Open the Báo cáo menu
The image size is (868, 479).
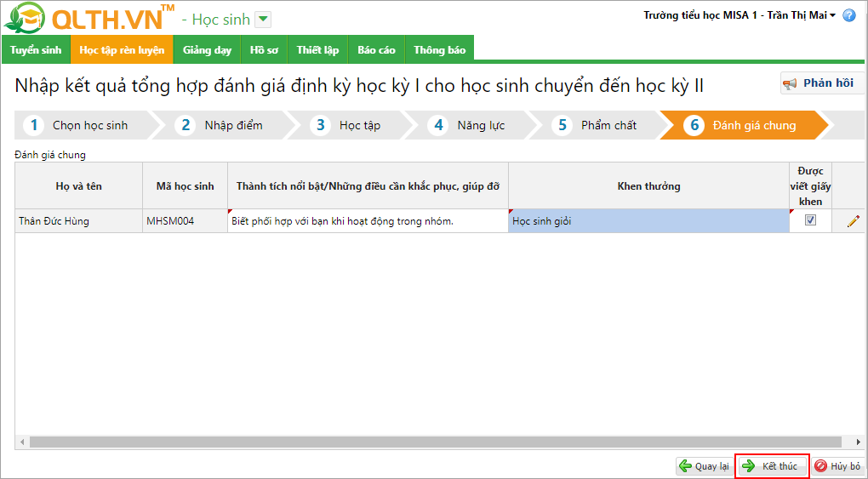(376, 50)
